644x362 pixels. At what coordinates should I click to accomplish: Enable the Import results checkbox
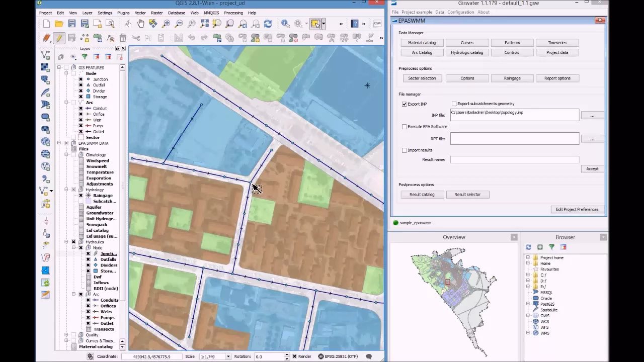(x=405, y=150)
